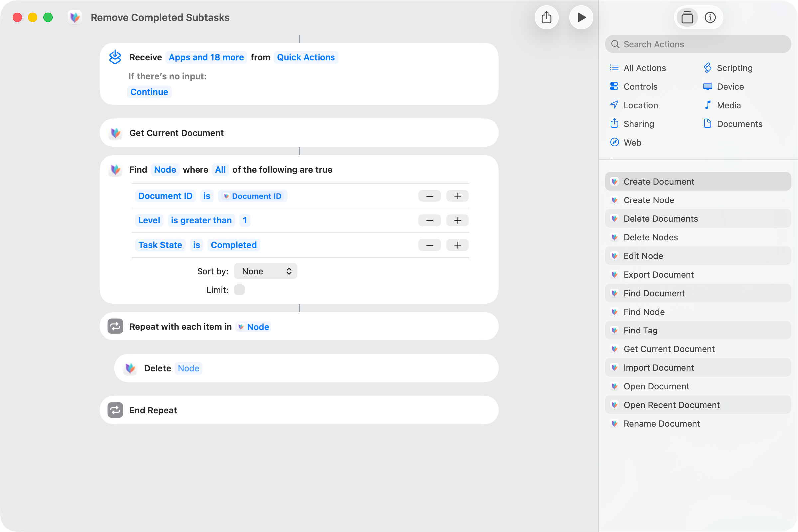The width and height of the screenshot is (798, 532).
Task: Change the Continue no-input behavior
Action: [149, 92]
